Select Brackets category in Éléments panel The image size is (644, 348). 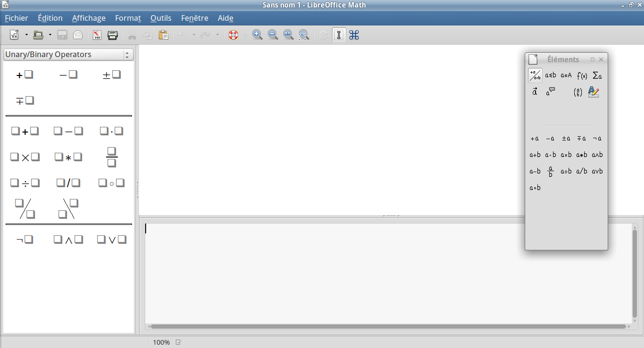(578, 92)
